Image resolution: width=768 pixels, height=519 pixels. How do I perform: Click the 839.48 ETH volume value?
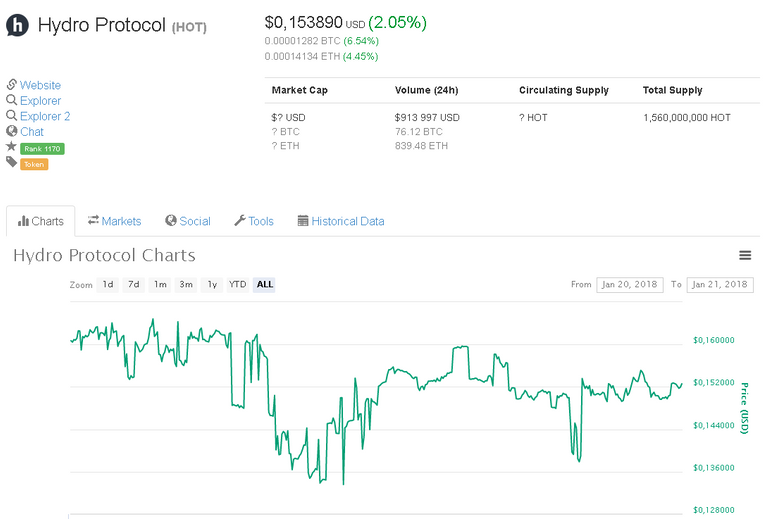tap(421, 146)
